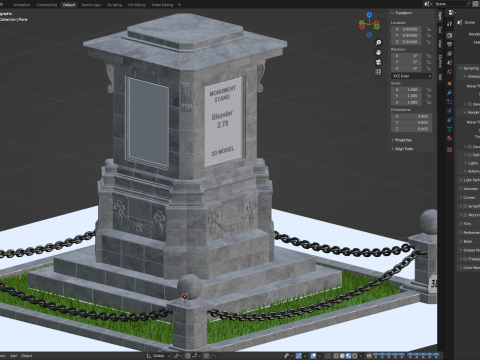Expand the Film panel

pos(465,224)
